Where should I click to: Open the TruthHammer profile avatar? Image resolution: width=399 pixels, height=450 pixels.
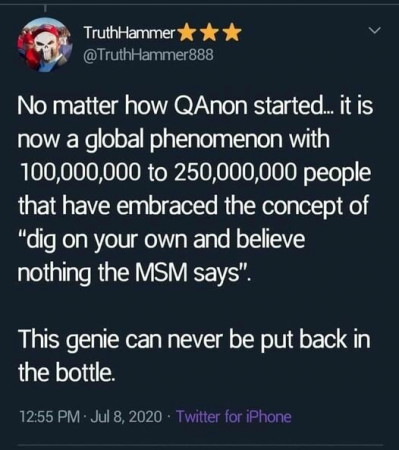(45, 44)
